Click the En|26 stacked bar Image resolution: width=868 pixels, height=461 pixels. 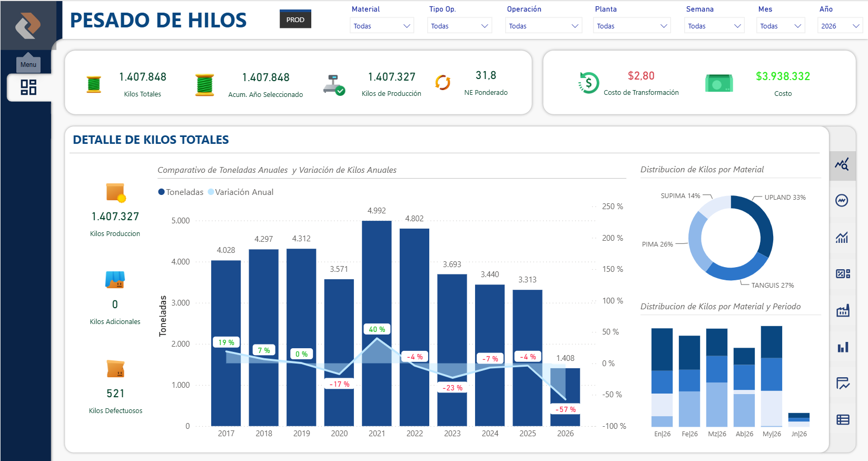662,377
